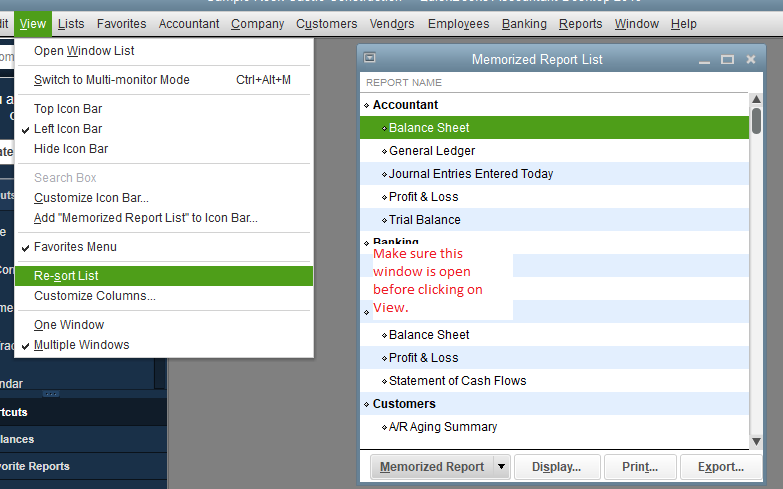Minimize the Memorized Report List window
This screenshot has height=489, width=783.
tap(704, 60)
